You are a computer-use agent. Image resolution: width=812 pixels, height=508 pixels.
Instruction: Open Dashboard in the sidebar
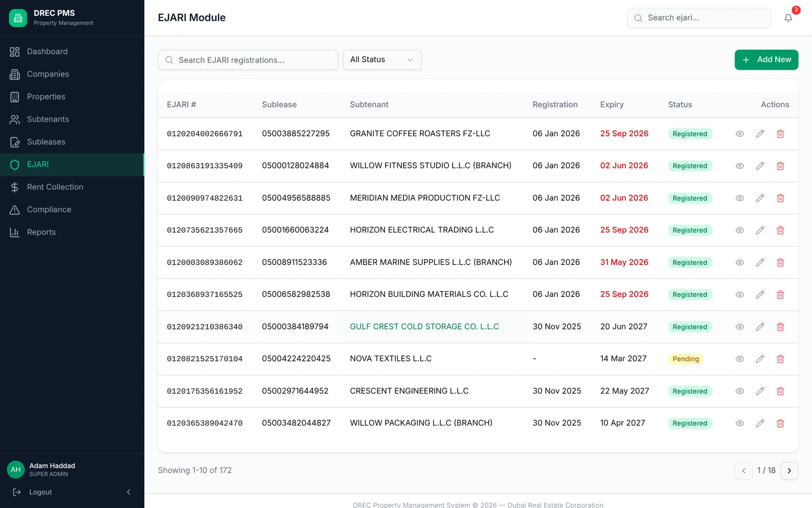click(x=72, y=52)
